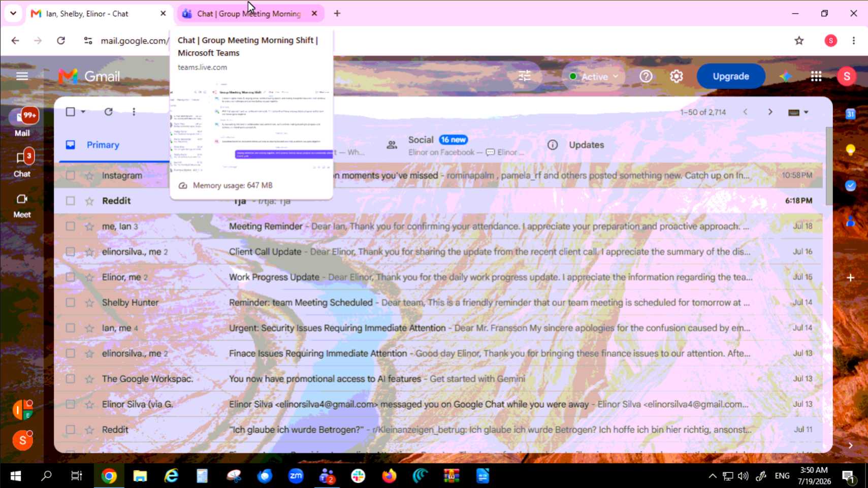This screenshot has width=868, height=488.
Task: Open Mail section in the left sidebar
Action: click(22, 122)
